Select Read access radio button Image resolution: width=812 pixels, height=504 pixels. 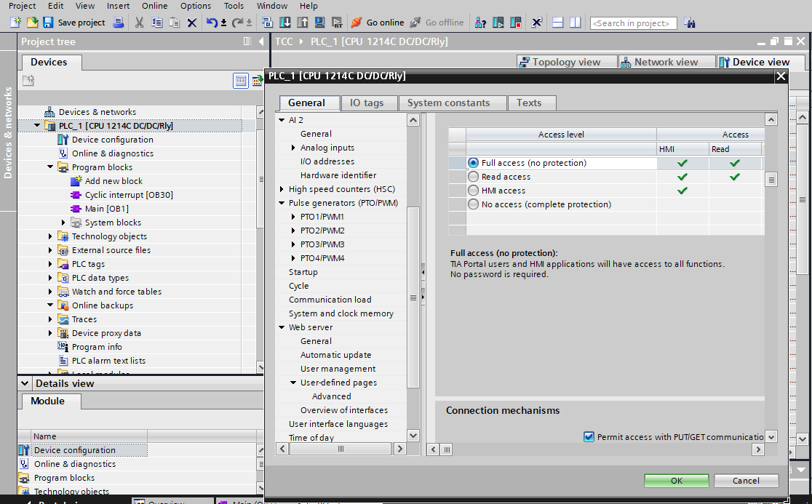(x=473, y=177)
